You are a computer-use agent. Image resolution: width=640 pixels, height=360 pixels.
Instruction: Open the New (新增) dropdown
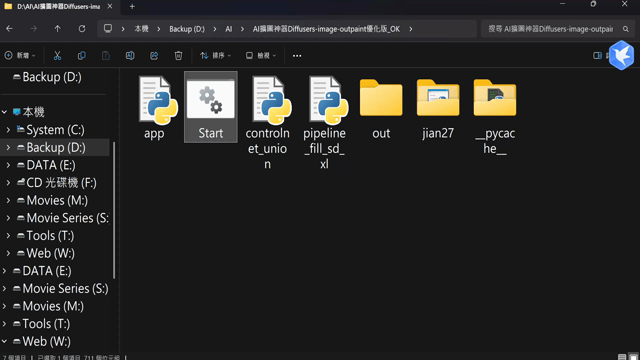click(20, 56)
